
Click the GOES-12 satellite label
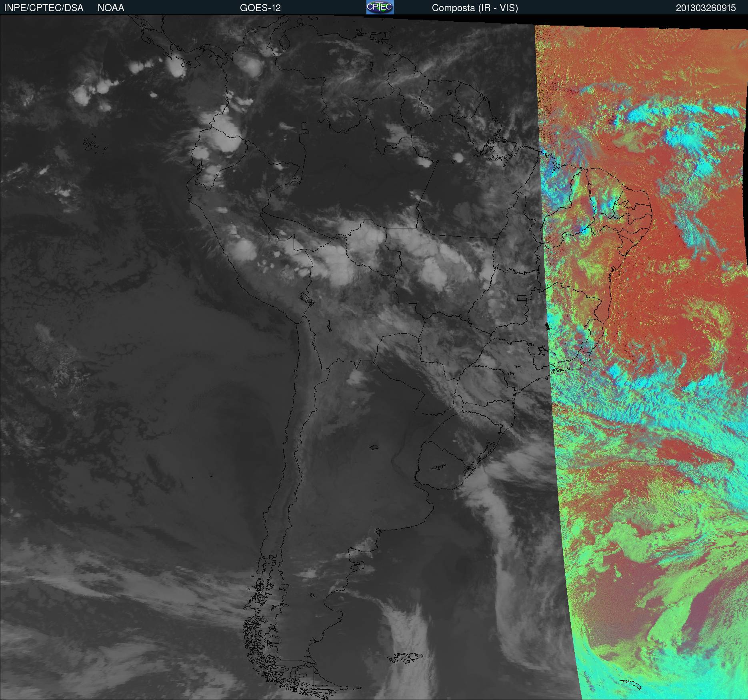pos(260,8)
